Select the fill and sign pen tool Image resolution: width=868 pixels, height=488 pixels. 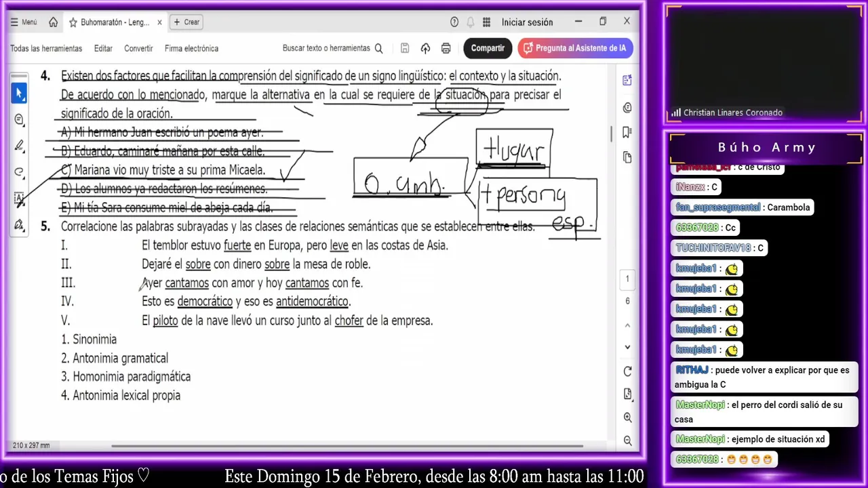(19, 224)
